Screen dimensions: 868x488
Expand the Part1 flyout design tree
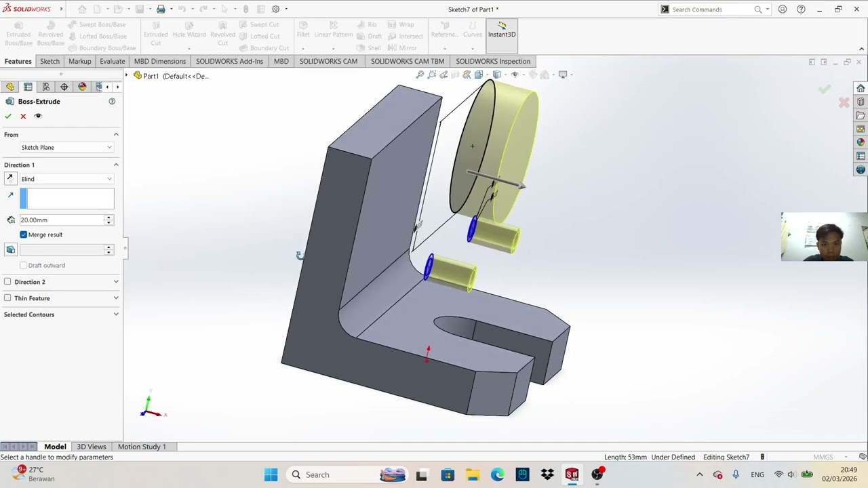coord(127,75)
